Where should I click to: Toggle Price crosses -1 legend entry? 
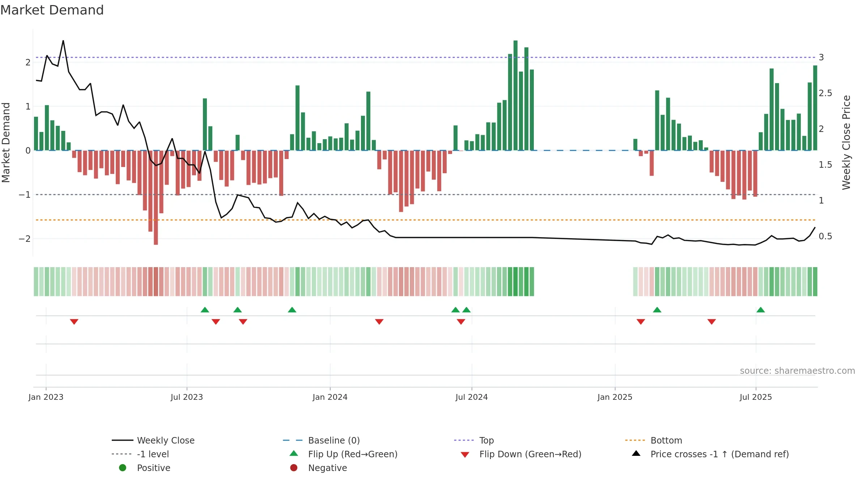[710, 454]
